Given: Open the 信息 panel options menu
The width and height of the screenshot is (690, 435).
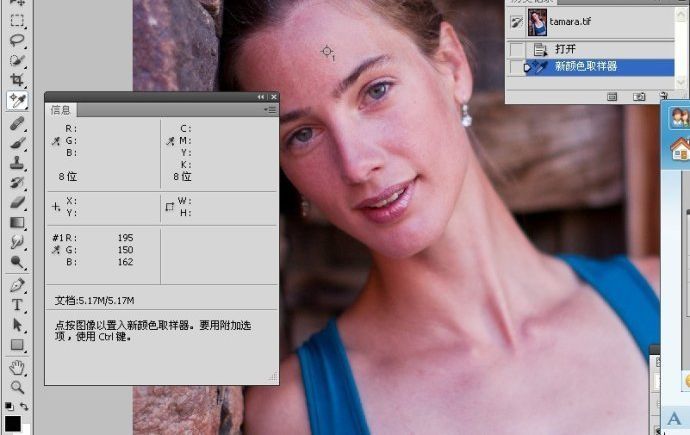Looking at the screenshot, I should pos(270,110).
